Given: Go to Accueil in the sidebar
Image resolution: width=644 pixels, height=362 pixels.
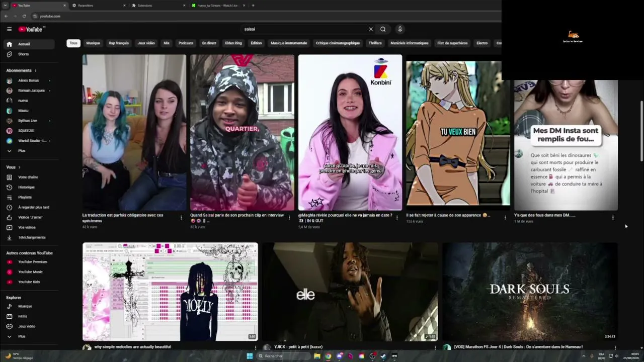Looking at the screenshot, I should pyautogui.click(x=30, y=44).
